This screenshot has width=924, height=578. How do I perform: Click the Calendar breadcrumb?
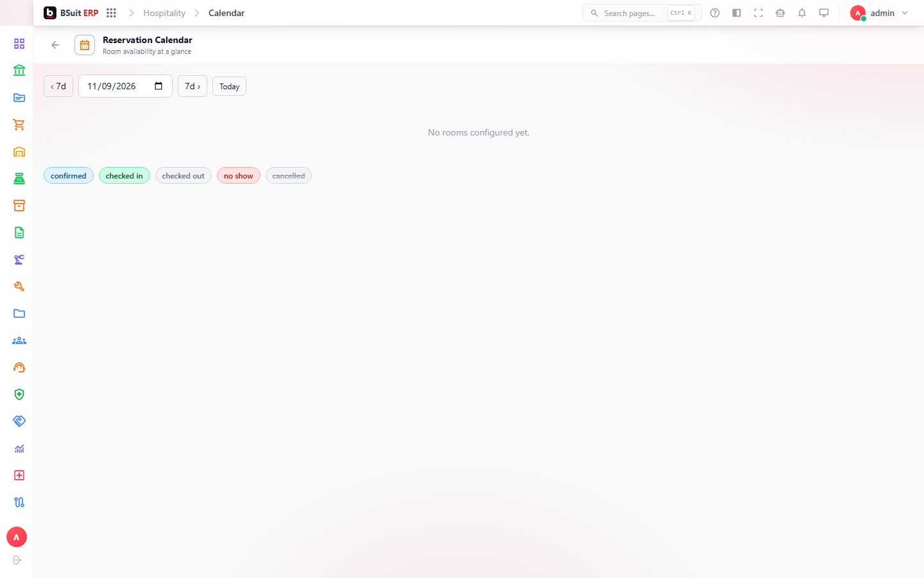[227, 13]
